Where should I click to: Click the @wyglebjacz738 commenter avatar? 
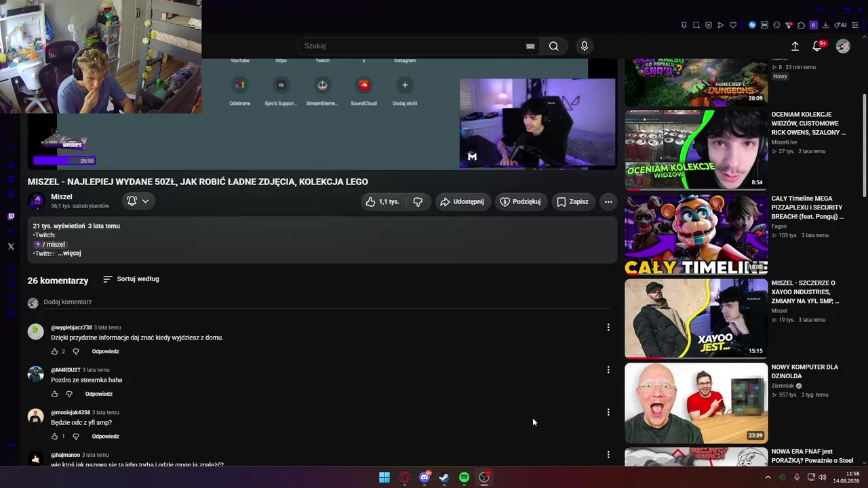coord(36,331)
